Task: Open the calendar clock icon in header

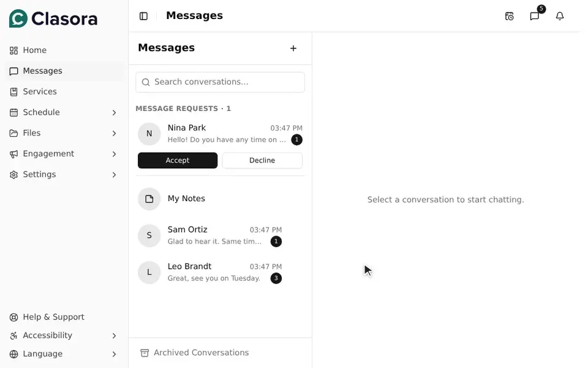Action: [509, 16]
